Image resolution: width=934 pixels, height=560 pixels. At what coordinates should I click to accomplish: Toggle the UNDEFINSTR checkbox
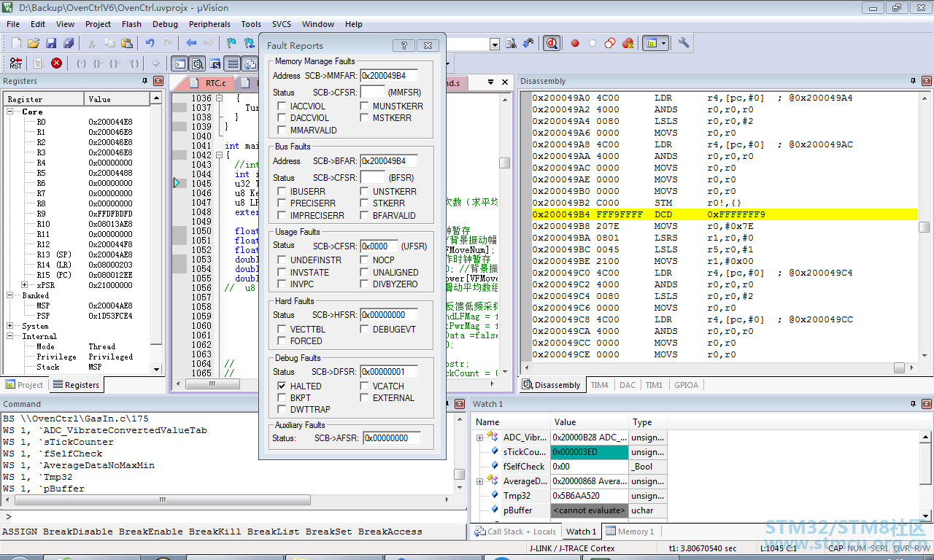282,260
